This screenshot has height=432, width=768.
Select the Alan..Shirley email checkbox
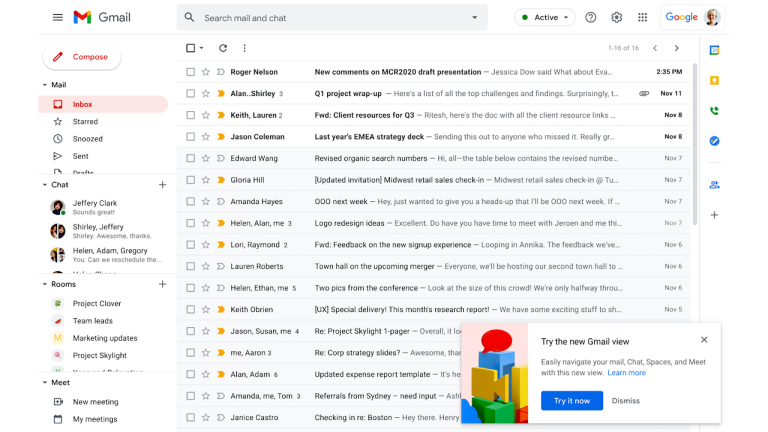click(x=191, y=94)
